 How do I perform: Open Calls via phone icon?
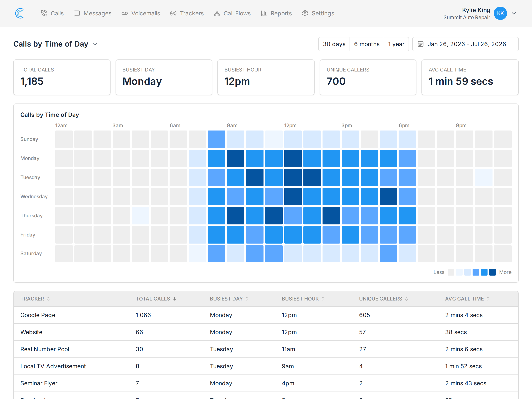coord(44,13)
